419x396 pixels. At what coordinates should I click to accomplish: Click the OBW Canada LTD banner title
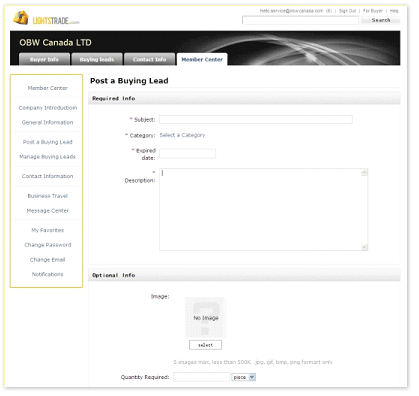pyautogui.click(x=55, y=43)
